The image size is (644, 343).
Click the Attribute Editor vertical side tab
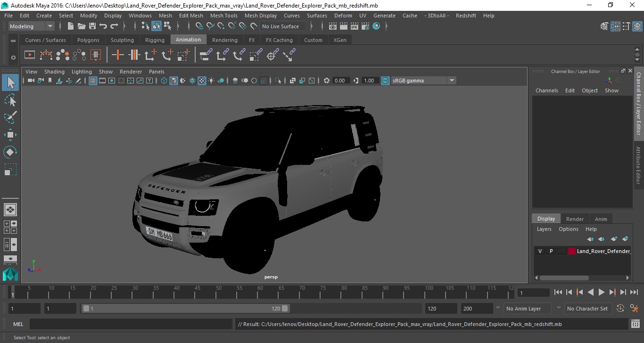pyautogui.click(x=638, y=165)
